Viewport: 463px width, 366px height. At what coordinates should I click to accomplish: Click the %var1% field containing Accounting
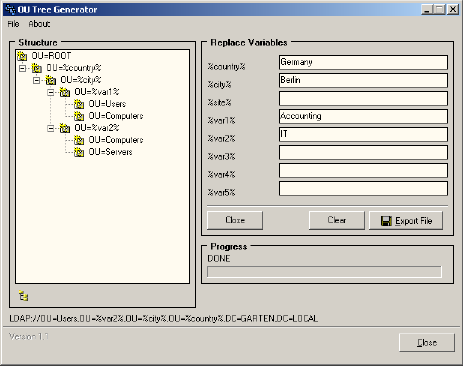click(x=363, y=116)
